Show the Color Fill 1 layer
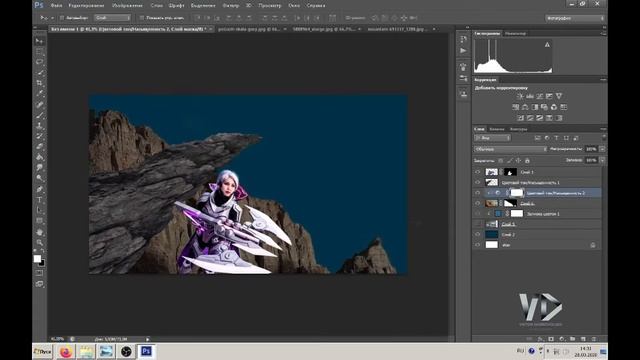 478,213
